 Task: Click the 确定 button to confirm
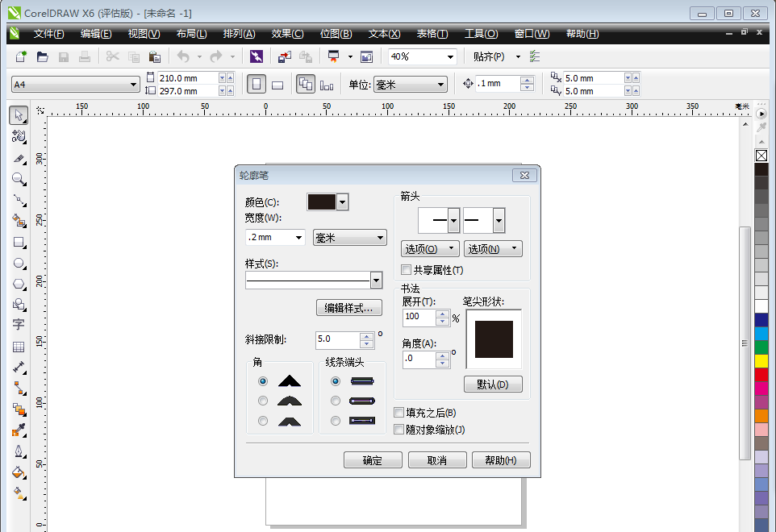coord(373,459)
